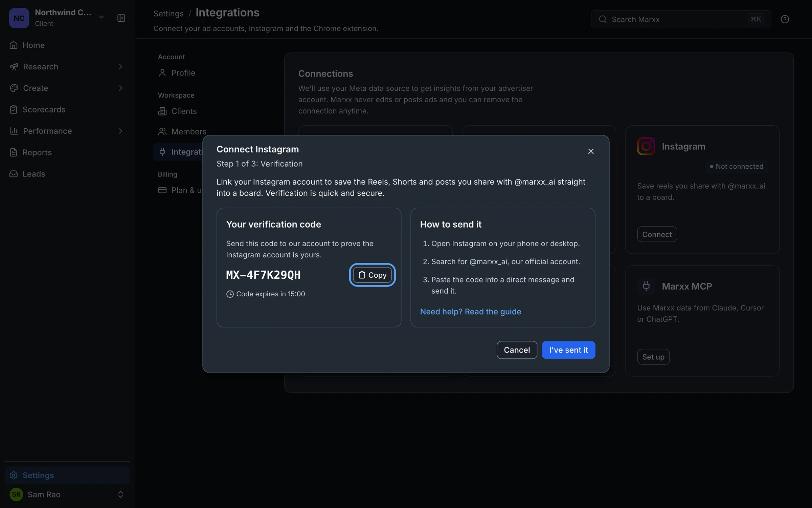Click the Marxx MCP plug icon
812x508 pixels.
click(646, 286)
